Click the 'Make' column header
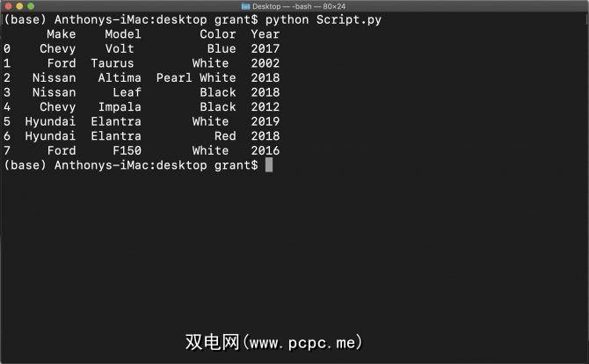The image size is (589, 364). (62, 34)
